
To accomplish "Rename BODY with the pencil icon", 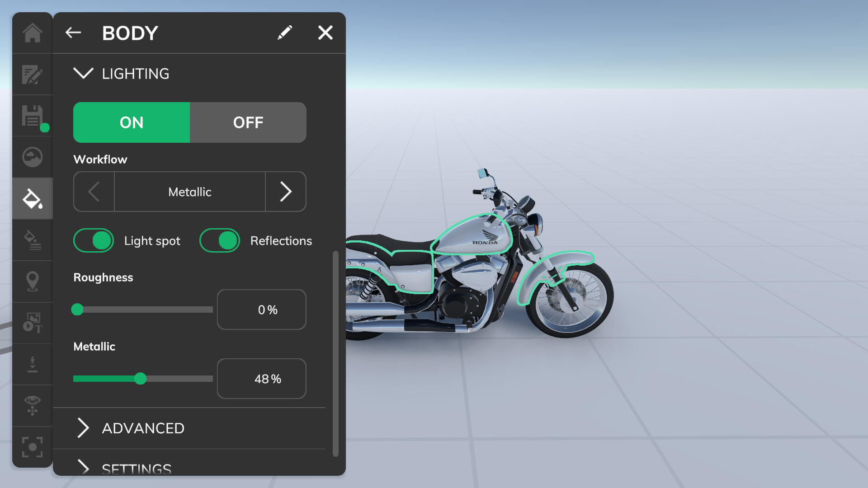I will (x=285, y=33).
